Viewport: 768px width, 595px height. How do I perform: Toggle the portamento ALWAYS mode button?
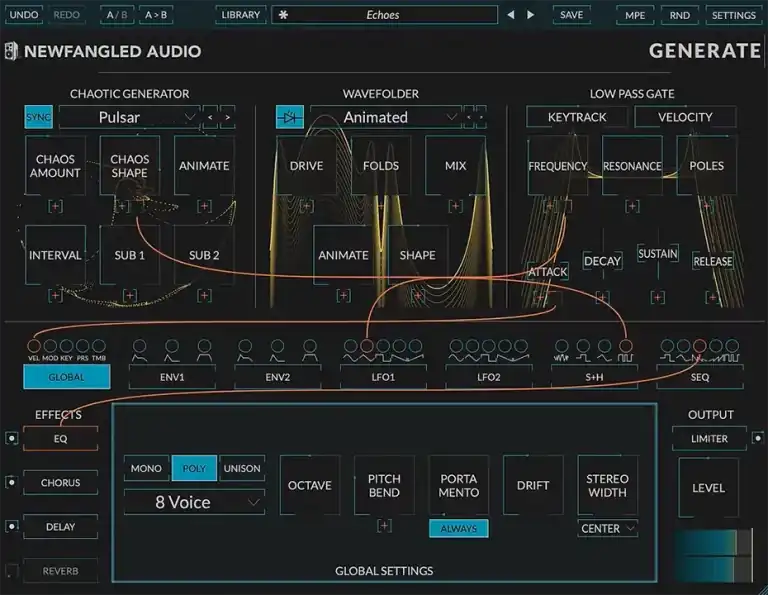458,528
